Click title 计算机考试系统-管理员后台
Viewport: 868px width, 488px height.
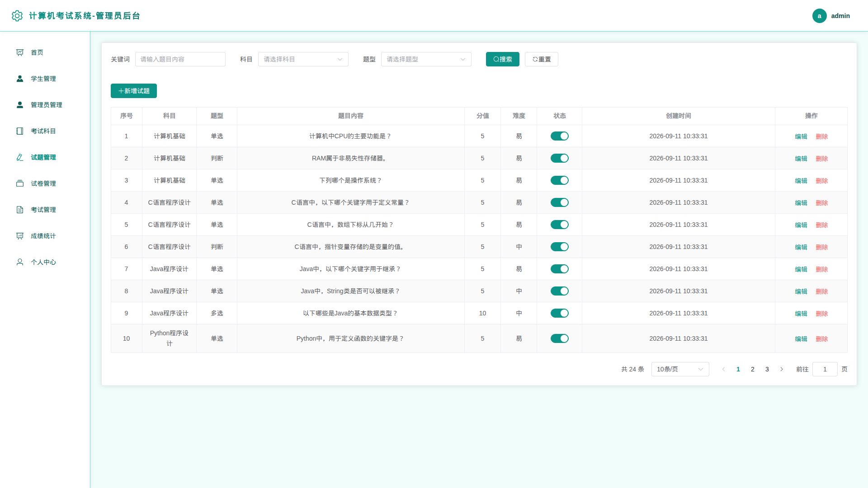click(x=85, y=16)
